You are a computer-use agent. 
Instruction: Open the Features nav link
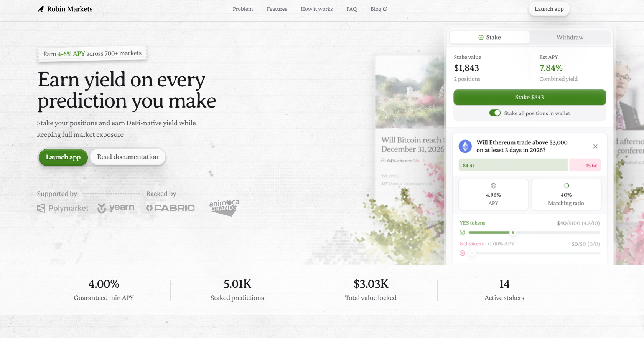[277, 9]
